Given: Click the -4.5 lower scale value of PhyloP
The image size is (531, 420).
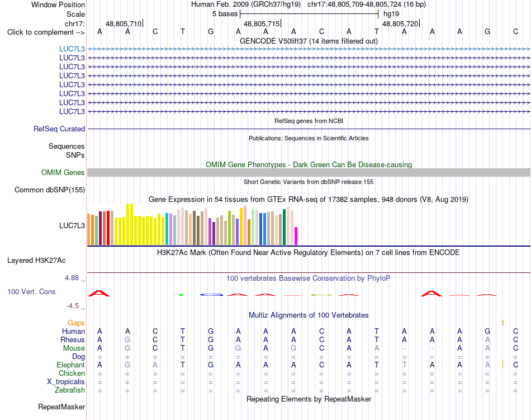Looking at the screenshot, I should tap(73, 306).
